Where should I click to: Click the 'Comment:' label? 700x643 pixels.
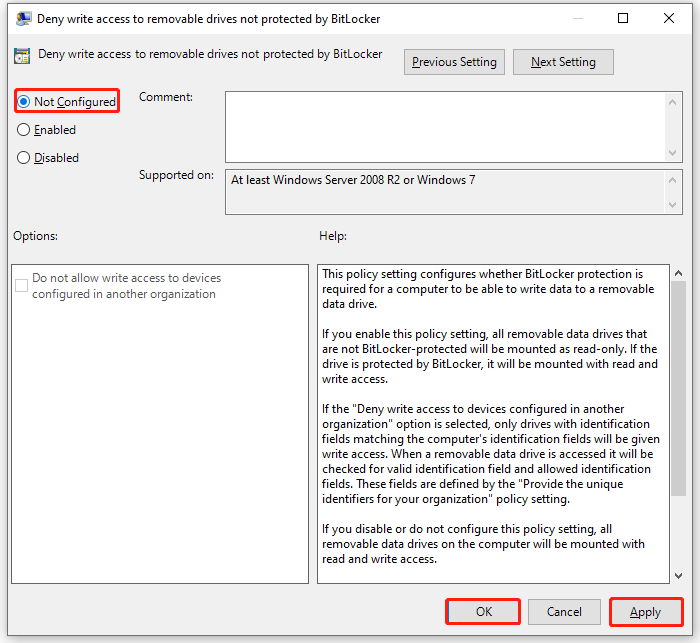pyautogui.click(x=166, y=97)
